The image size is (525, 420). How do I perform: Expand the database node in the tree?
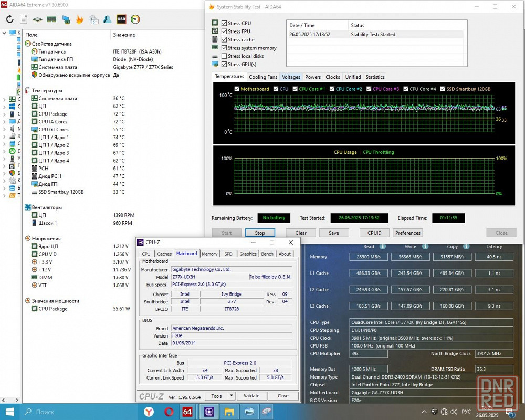(4, 188)
